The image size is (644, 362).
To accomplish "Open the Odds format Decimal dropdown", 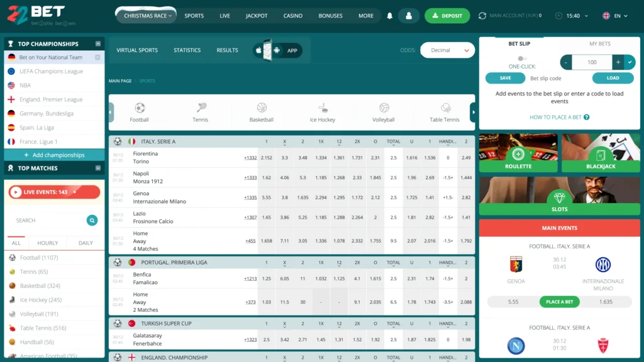I will coord(447,50).
